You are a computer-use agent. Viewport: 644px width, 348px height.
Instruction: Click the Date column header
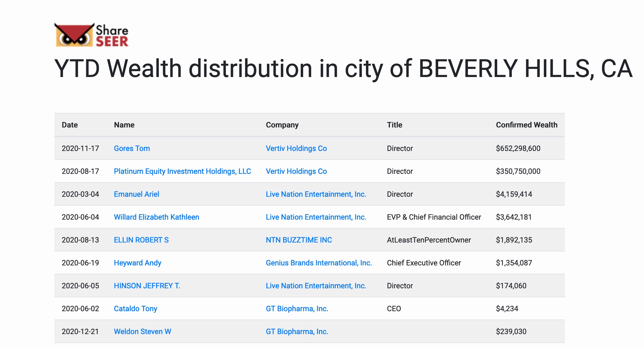[69, 125]
